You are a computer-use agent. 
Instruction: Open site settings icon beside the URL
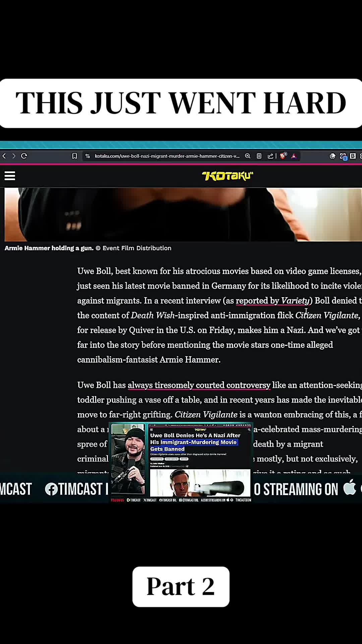pos(88,156)
